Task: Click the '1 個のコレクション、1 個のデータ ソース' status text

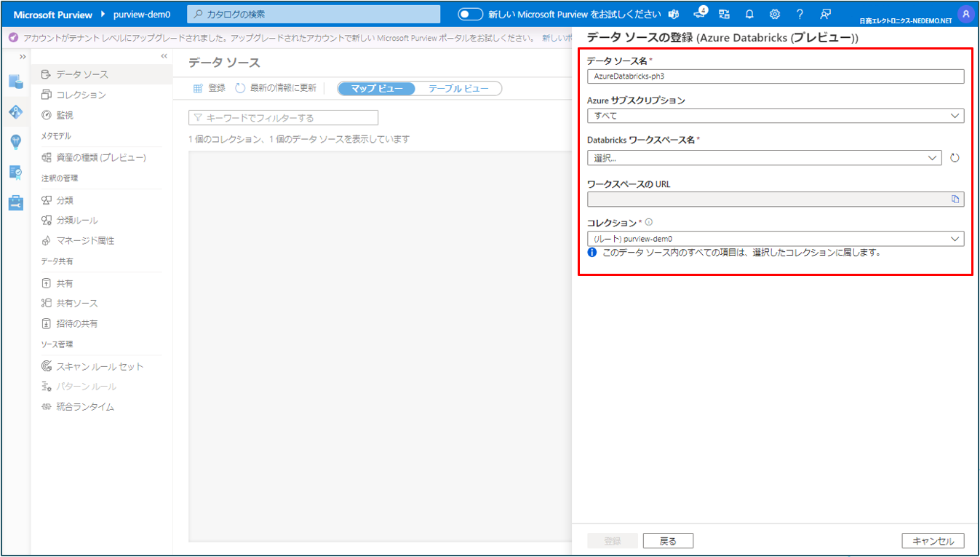Action: tap(298, 139)
